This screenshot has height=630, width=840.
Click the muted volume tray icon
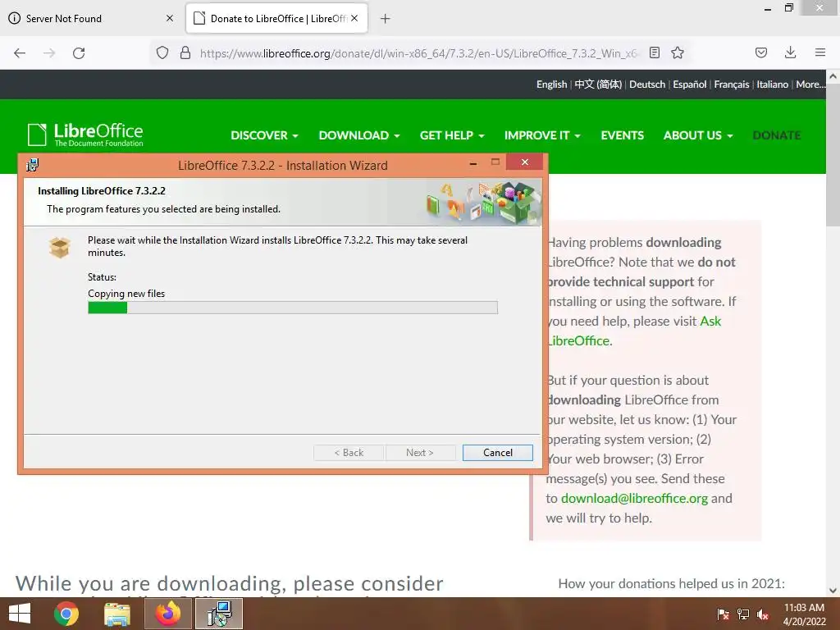click(763, 614)
